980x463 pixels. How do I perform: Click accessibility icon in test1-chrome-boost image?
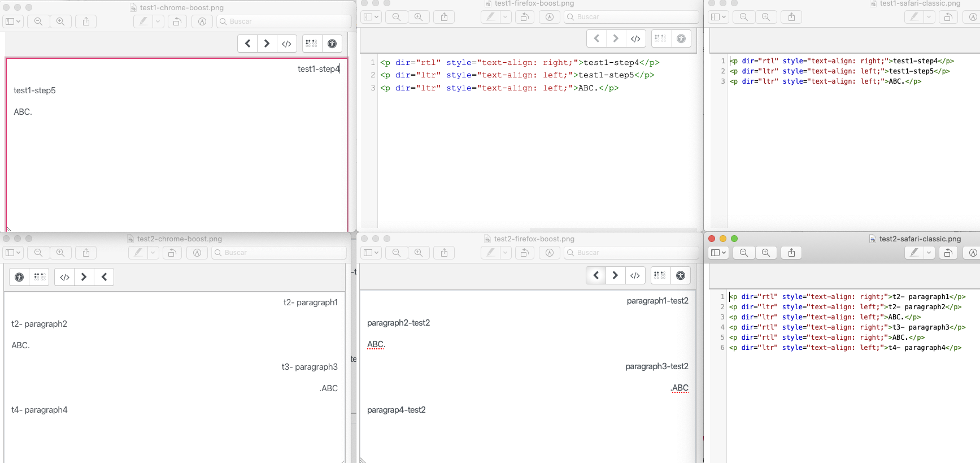[332, 44]
